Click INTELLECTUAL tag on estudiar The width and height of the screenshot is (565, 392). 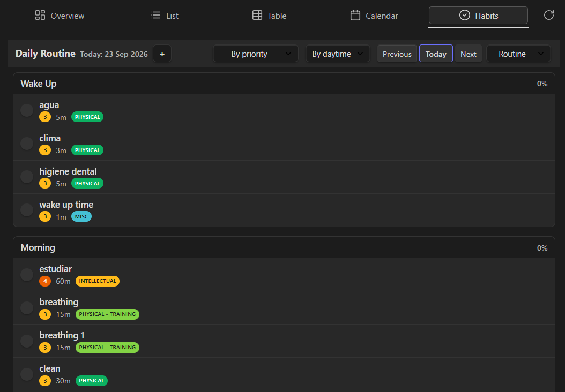coord(98,281)
